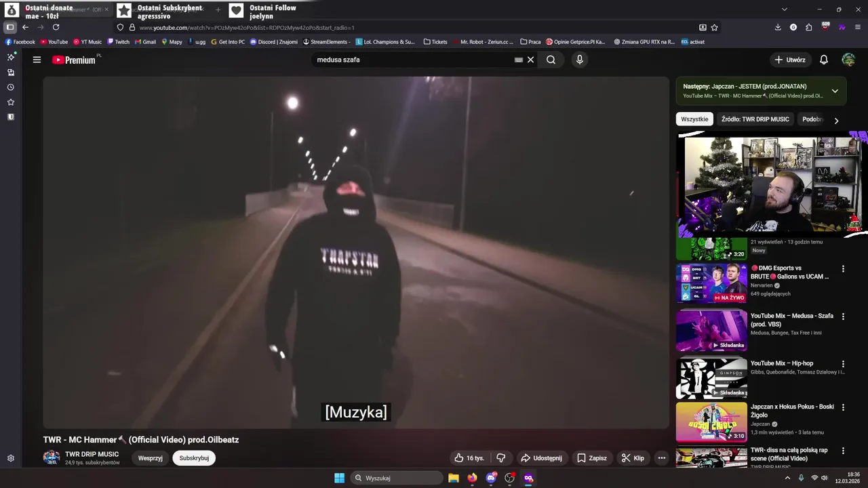Screen dimensions: 868x488
Task: Bookmark this page with the address bar star
Action: click(715, 27)
